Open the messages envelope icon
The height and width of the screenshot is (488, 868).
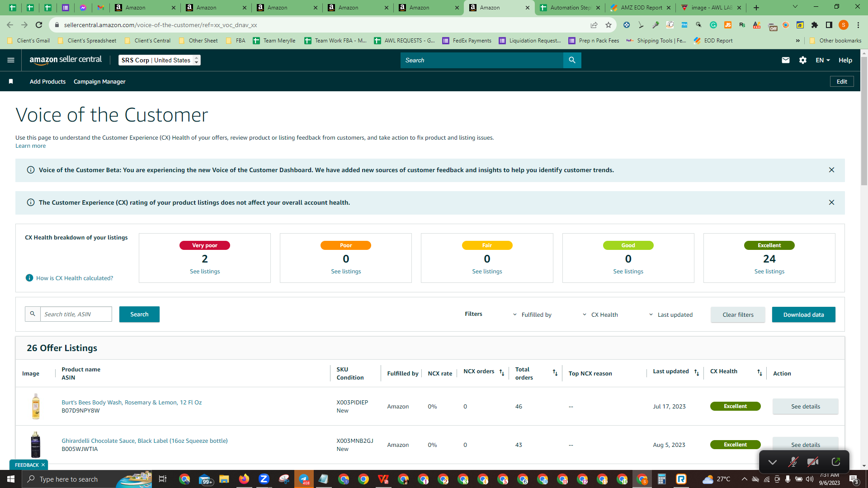coord(786,60)
